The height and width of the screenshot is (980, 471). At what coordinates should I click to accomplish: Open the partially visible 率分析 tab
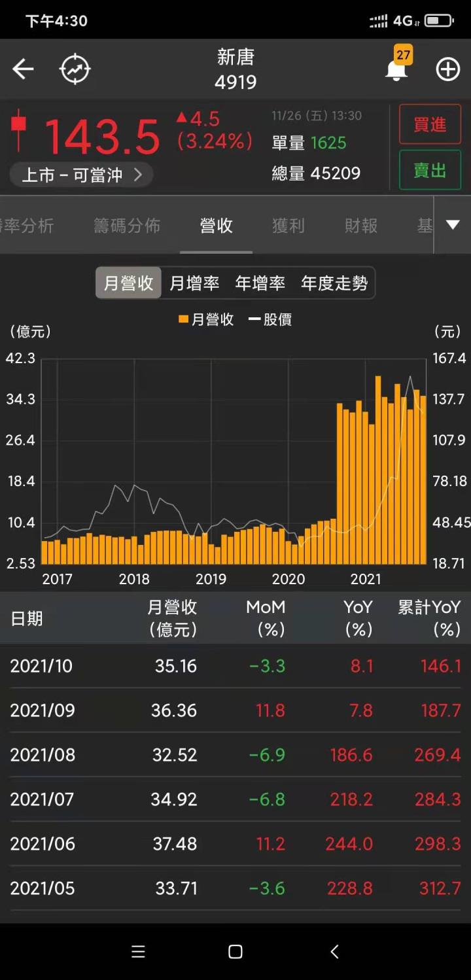pos(27,226)
